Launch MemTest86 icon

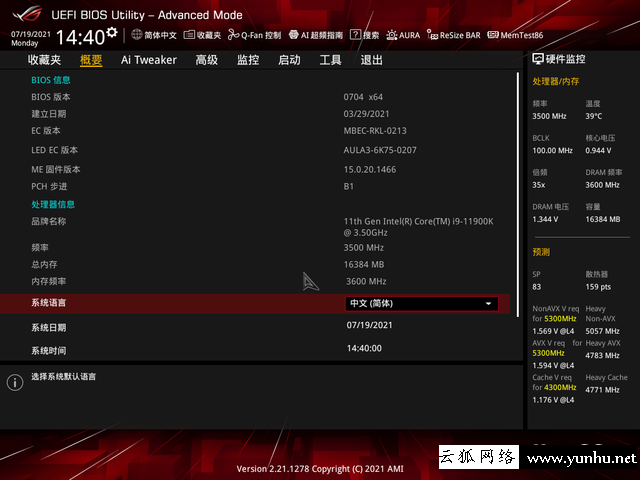coord(493,35)
